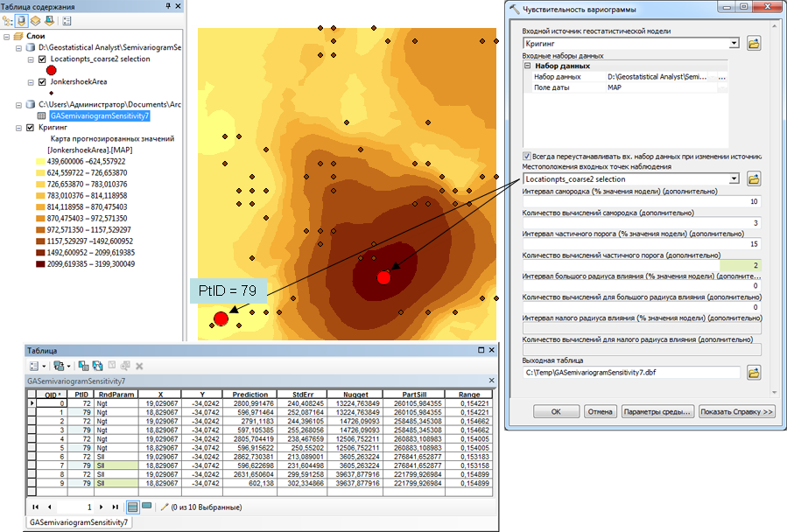Click Select By Attributes icon in table toolbar
The height and width of the screenshot is (532, 787).
click(83, 367)
